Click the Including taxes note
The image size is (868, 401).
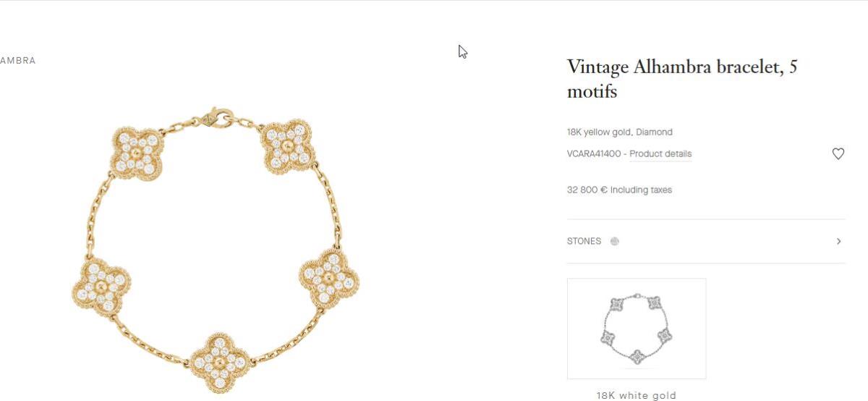pyautogui.click(x=641, y=190)
